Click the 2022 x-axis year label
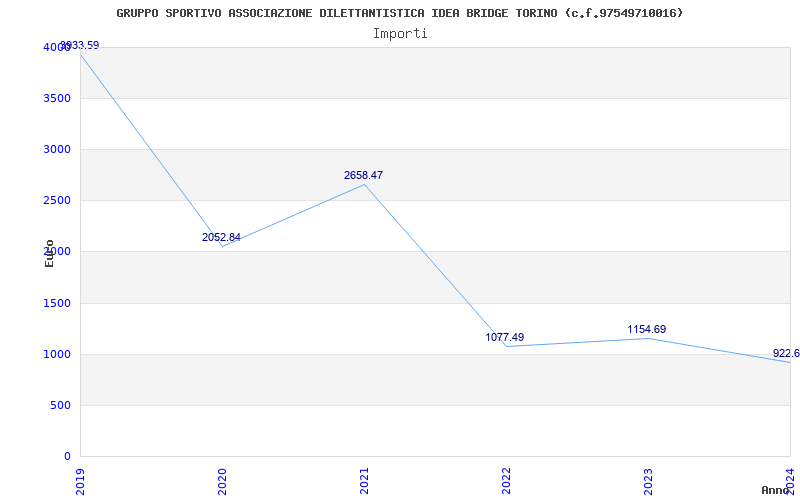 point(506,481)
